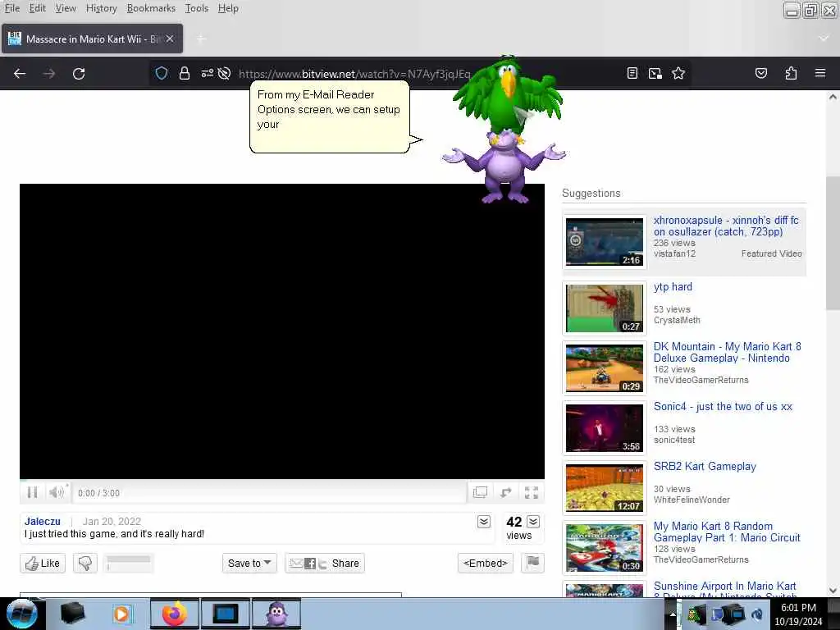Bookmark this page with star icon

coord(678,73)
